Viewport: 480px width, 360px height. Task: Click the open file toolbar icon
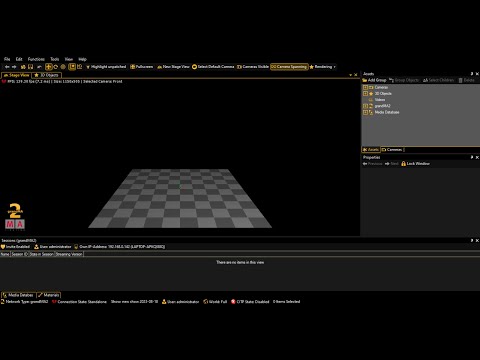23,67
